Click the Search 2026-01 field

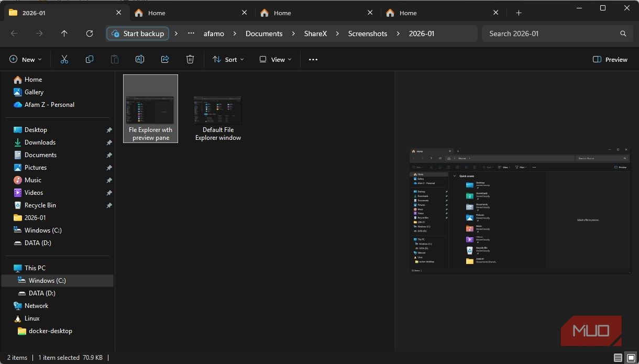[x=556, y=34]
